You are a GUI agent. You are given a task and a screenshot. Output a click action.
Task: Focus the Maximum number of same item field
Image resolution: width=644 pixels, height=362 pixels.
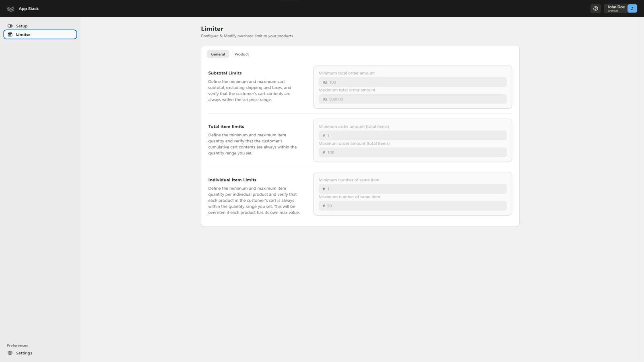click(415, 206)
